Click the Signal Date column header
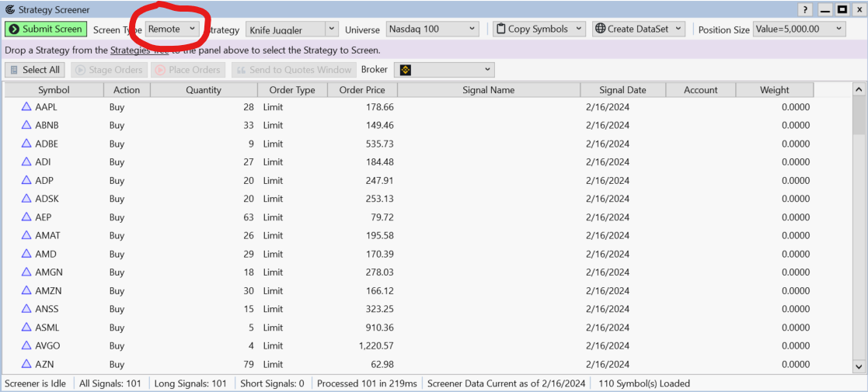This screenshot has height=392, width=868. click(x=622, y=90)
